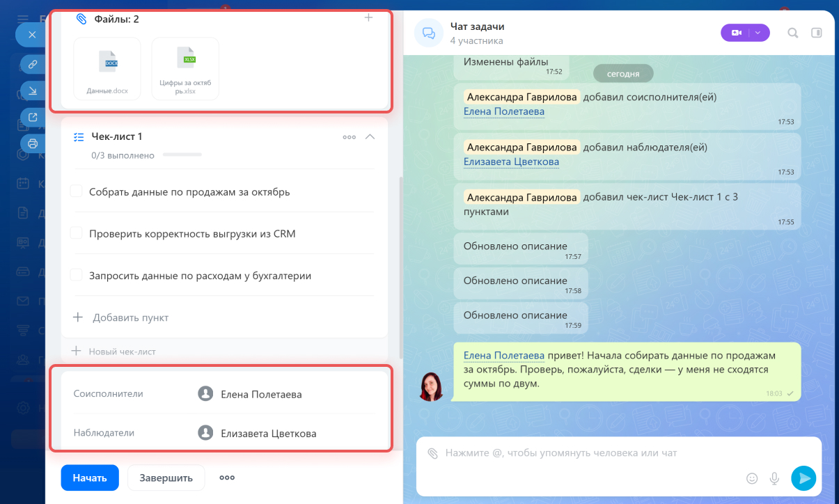Open the Чек-лист 1 three-dot menu
The width and height of the screenshot is (839, 504).
point(350,137)
